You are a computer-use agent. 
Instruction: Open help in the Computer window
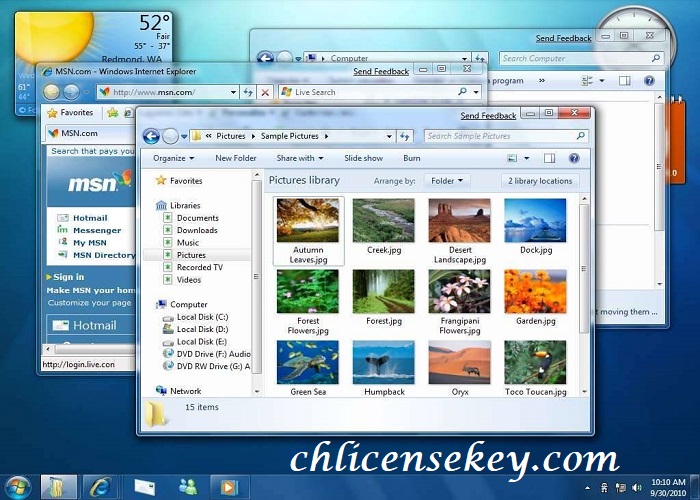point(649,81)
